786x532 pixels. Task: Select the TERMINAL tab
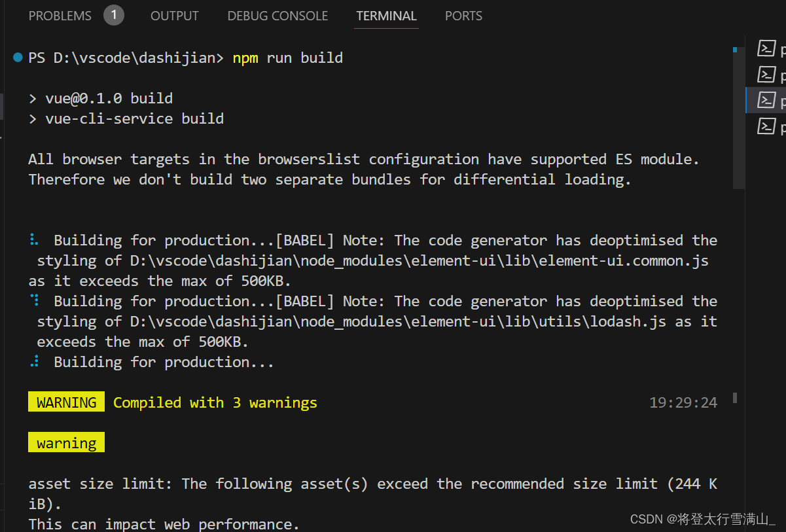coord(386,16)
